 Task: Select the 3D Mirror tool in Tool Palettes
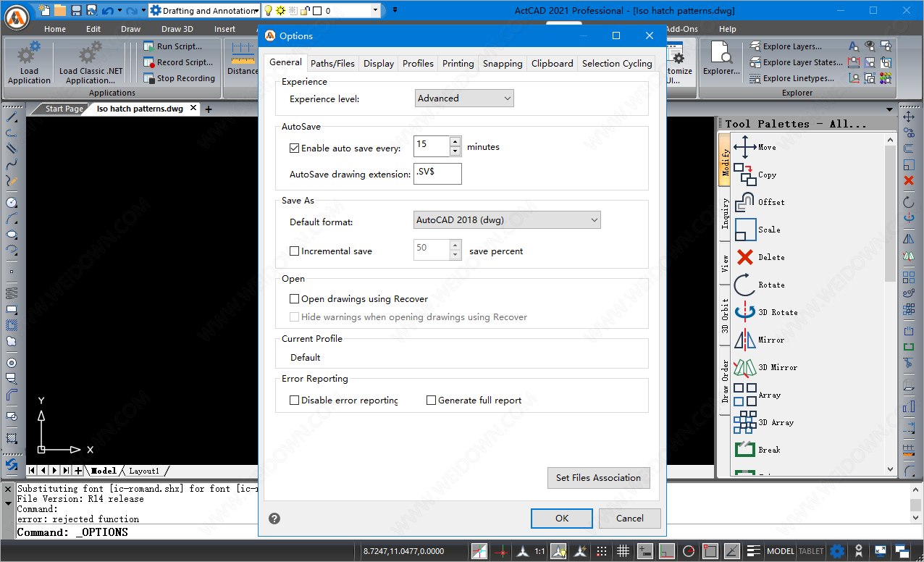coord(765,367)
